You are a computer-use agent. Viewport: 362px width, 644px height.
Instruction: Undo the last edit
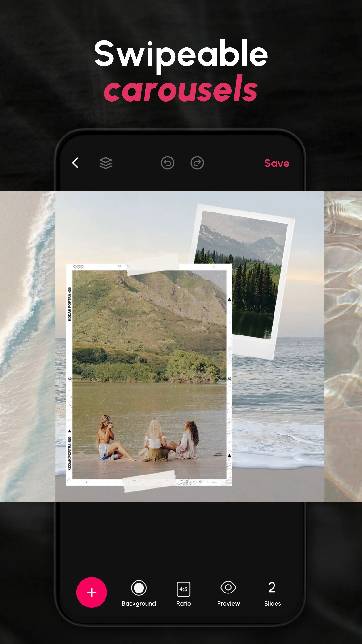click(167, 163)
